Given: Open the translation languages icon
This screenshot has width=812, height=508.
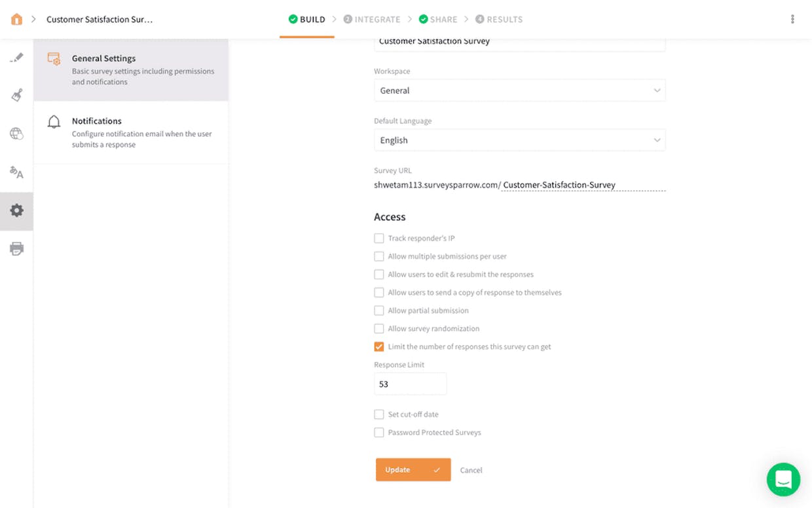Looking at the screenshot, I should 17,172.
